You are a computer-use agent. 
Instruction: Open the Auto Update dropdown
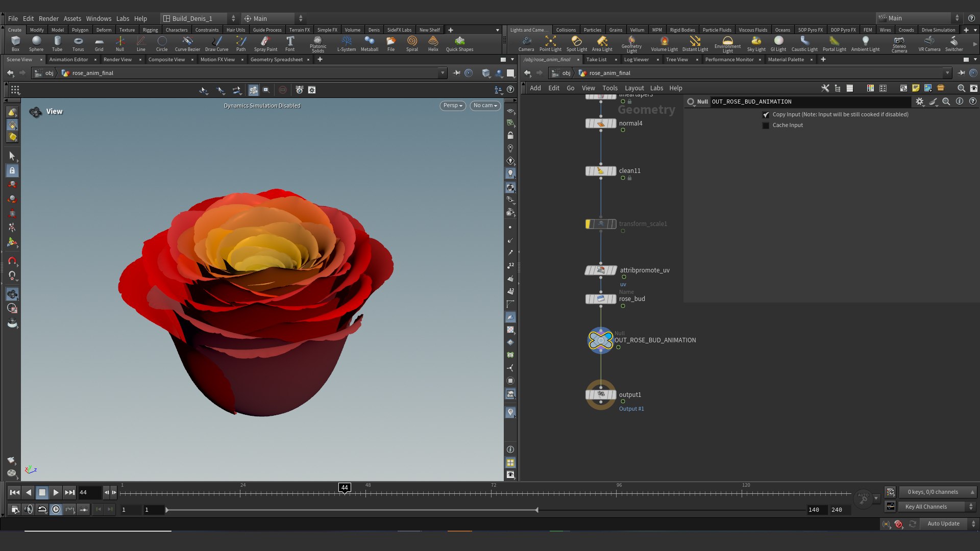(949, 523)
